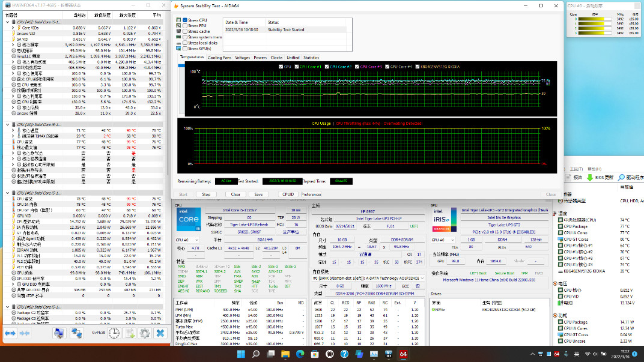Open the GPU #0 selector dropdown
The width and height of the screenshot is (644, 362).
click(x=443, y=240)
